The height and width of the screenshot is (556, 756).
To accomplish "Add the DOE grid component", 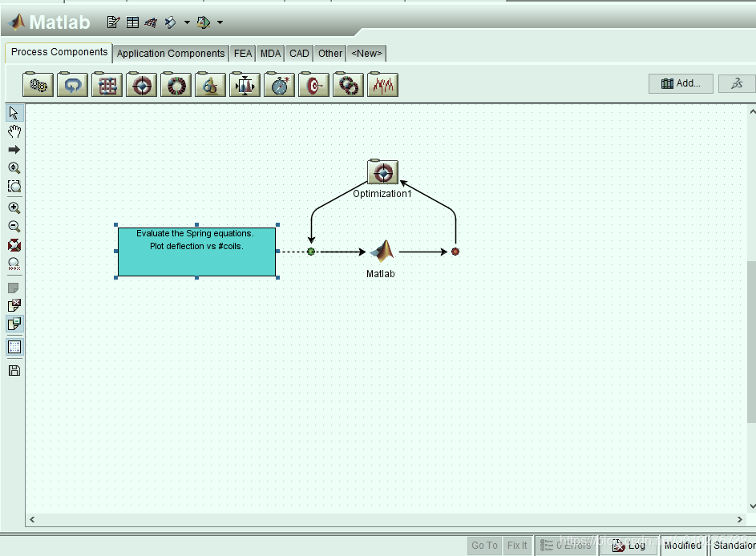I will pos(107,85).
